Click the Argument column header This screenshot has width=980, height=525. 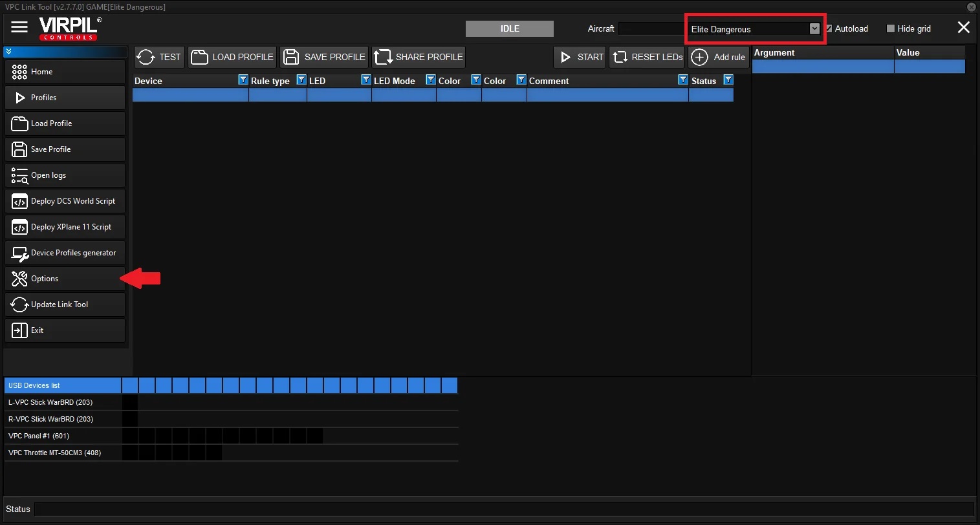coord(823,52)
